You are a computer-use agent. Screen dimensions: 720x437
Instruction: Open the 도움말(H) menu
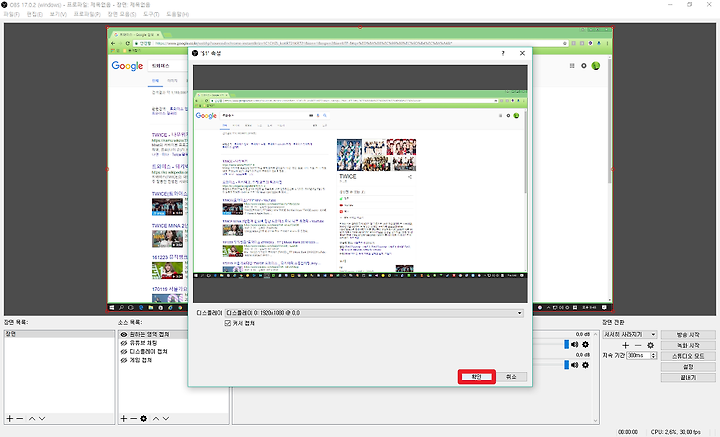(x=177, y=14)
